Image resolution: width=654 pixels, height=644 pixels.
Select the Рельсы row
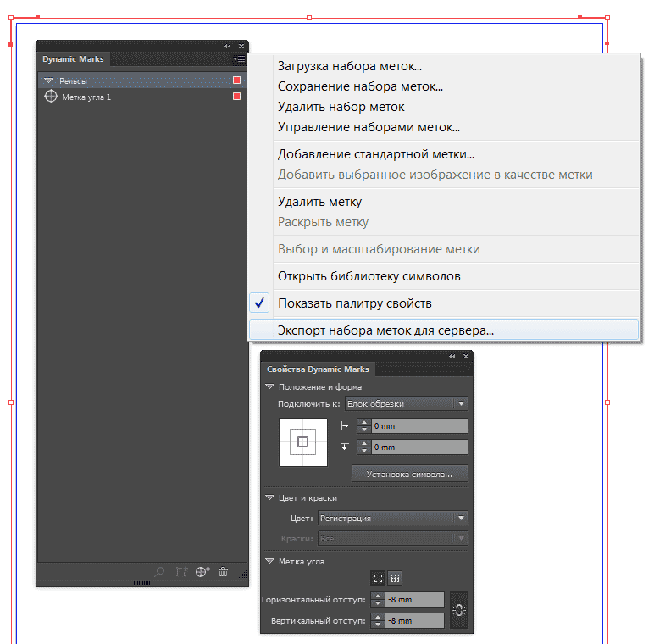[142, 80]
